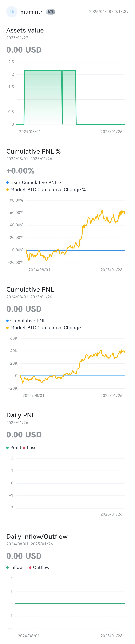Click the Assets Value green area chart
The width and height of the screenshot is (135, 644).
point(50,97)
